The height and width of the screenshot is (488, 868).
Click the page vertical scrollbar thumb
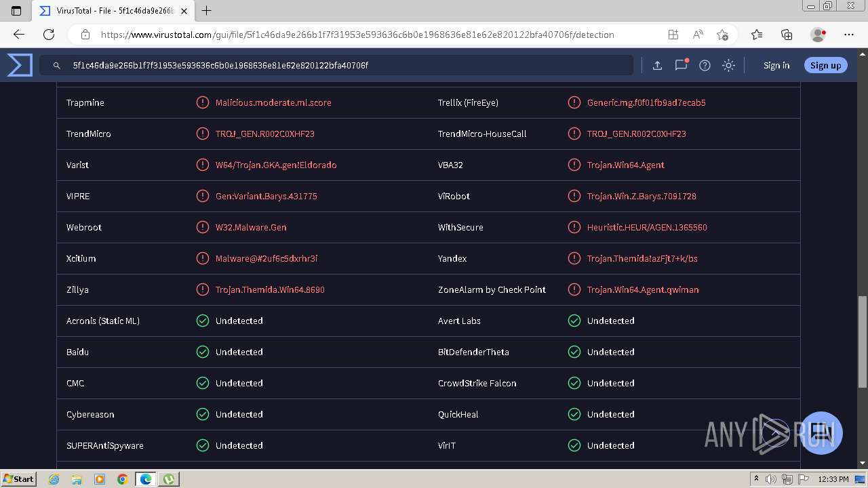(x=863, y=341)
